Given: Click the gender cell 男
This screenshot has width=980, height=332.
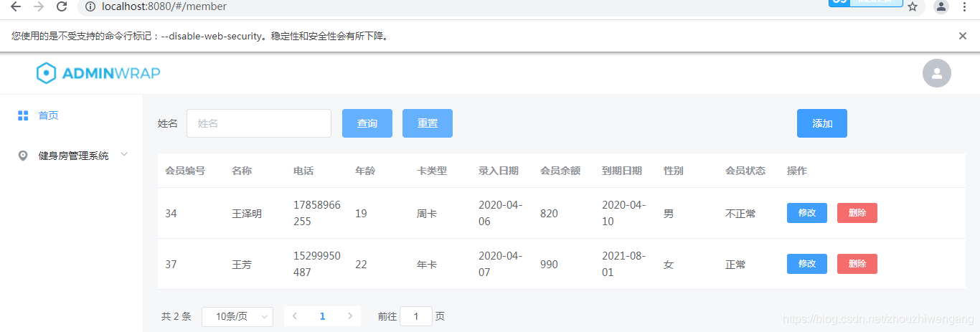Looking at the screenshot, I should [669, 214].
